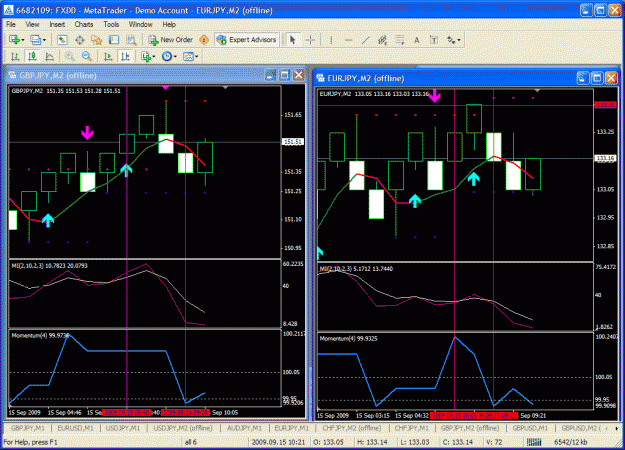
Task: Zoom in on the chart
Action: point(70,57)
